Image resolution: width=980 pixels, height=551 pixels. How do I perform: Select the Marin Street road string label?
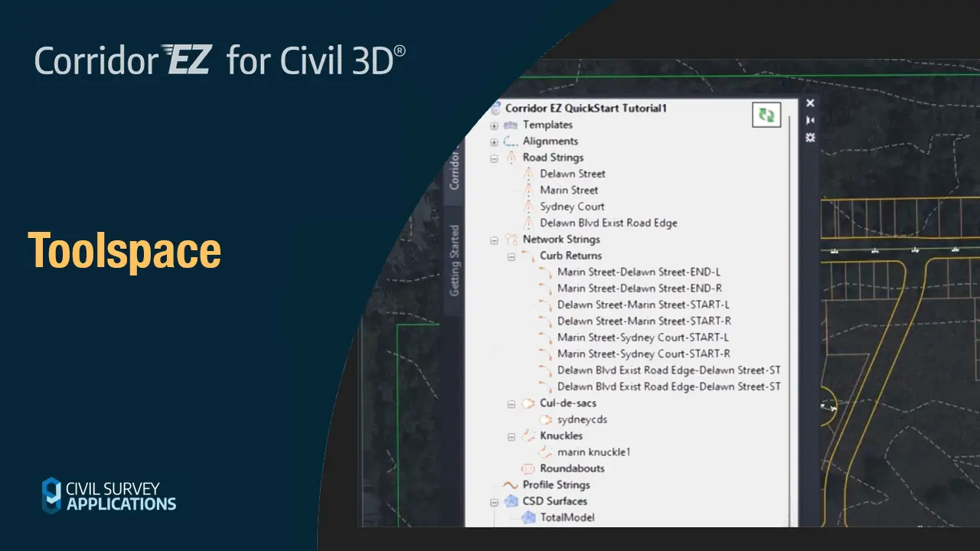(x=569, y=191)
